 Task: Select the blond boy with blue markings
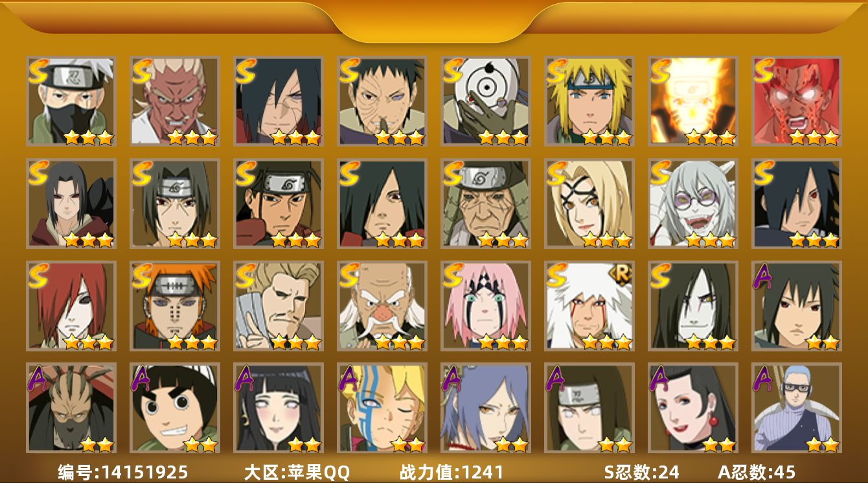pyautogui.click(x=382, y=408)
